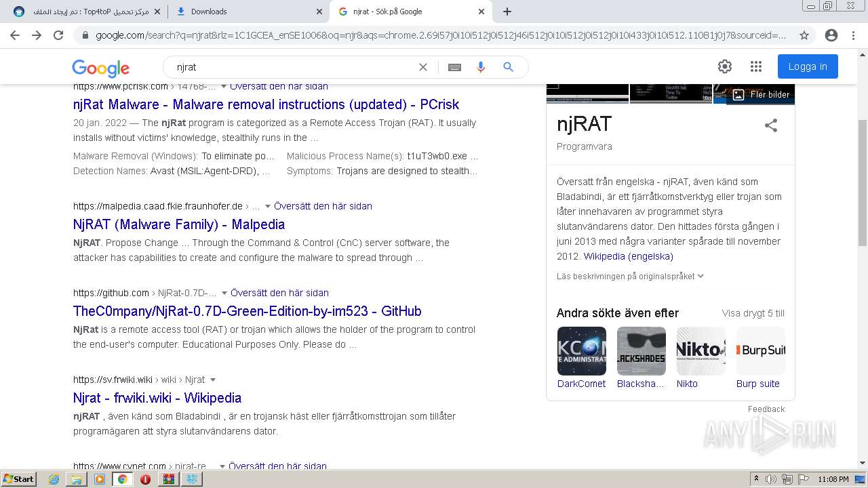
Task: Open Chrome three-dot menu
Action: coord(854,35)
